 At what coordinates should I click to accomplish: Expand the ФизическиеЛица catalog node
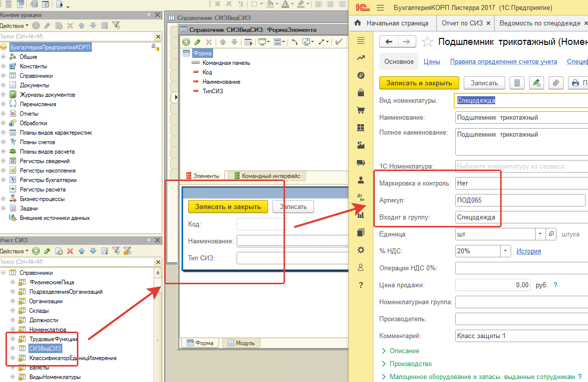click(13, 282)
